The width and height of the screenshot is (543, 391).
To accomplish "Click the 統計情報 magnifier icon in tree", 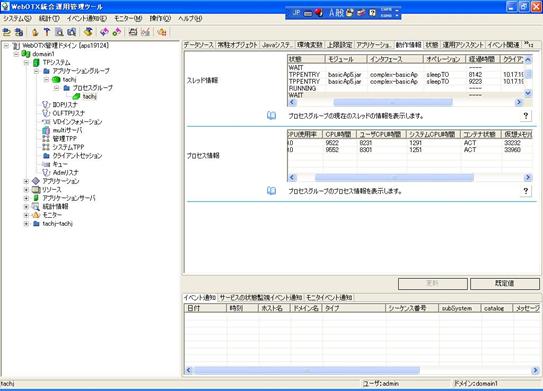I will coord(36,207).
